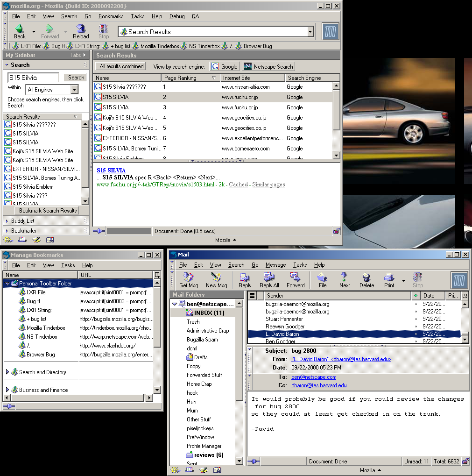Expand the Business and Finance bookmark folder
Viewport: 472px width, 476px height.
point(7,390)
